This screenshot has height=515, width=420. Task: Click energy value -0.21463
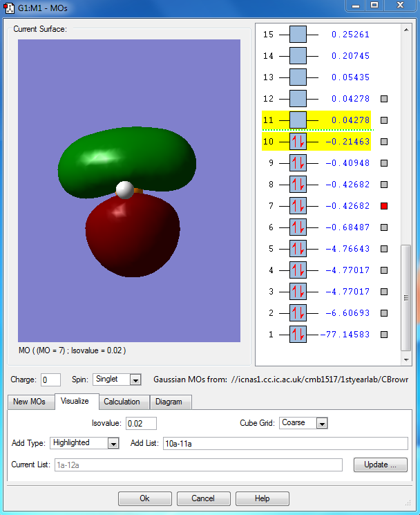click(347, 142)
